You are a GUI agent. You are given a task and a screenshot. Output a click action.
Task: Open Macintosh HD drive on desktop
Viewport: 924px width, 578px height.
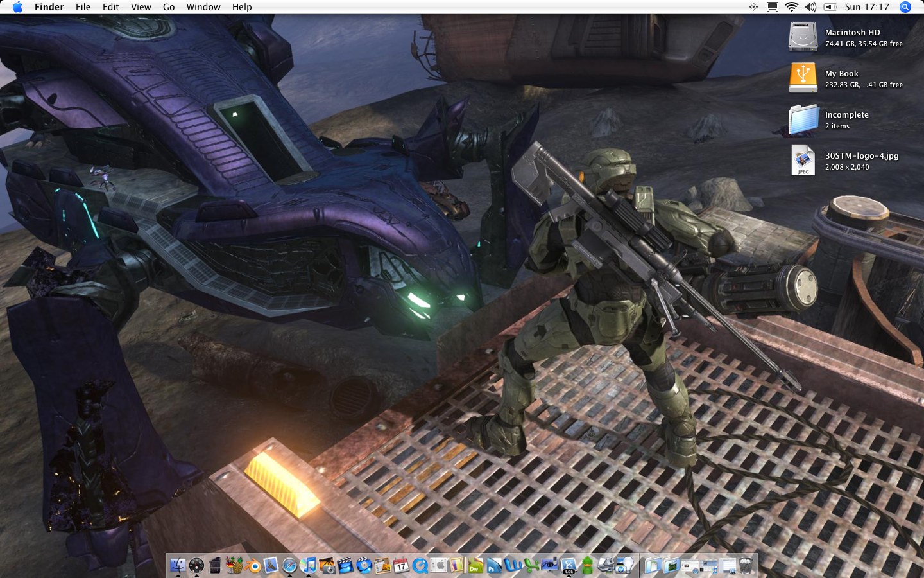tap(803, 37)
